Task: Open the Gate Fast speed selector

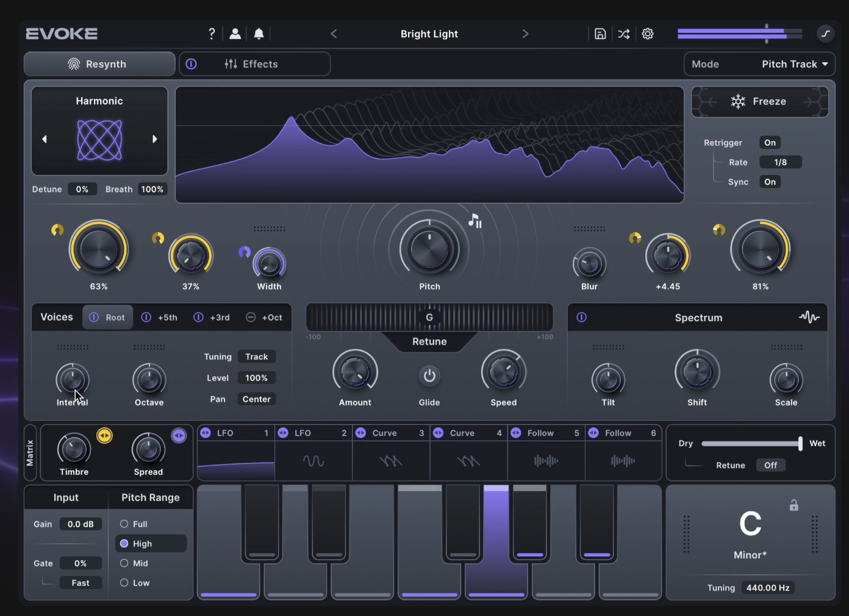Action: pyautogui.click(x=81, y=582)
